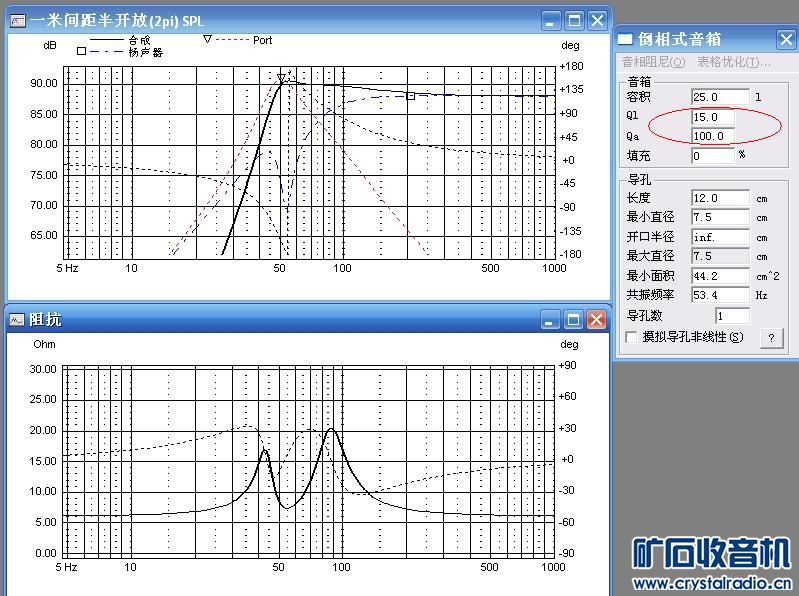Click the 最小直径 field showing 7.5
Viewport: 799px width, 596px height.
[720, 218]
